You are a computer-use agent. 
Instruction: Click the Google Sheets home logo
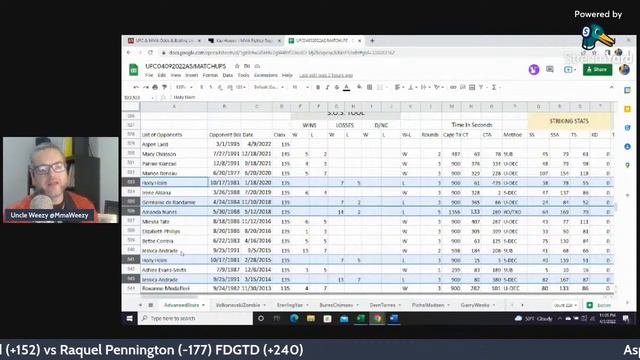point(133,70)
